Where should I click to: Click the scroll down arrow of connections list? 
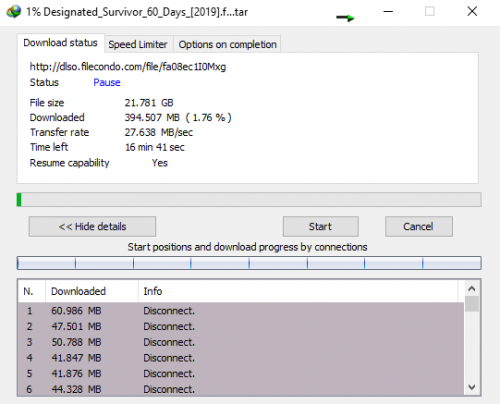(x=472, y=387)
